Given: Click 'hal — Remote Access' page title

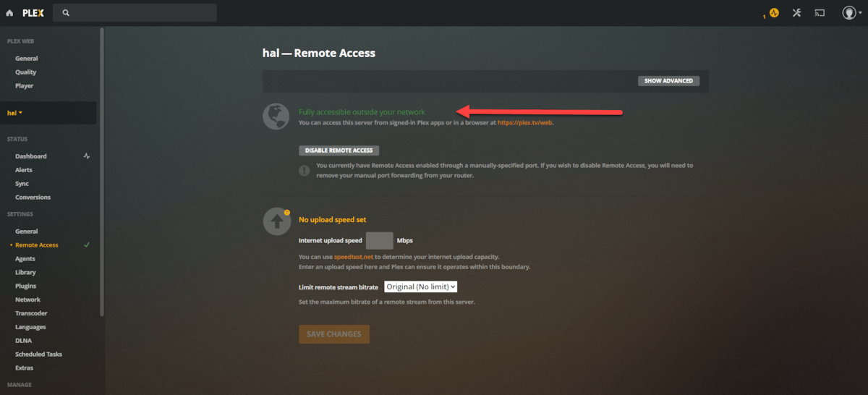Looking at the screenshot, I should 319,54.
